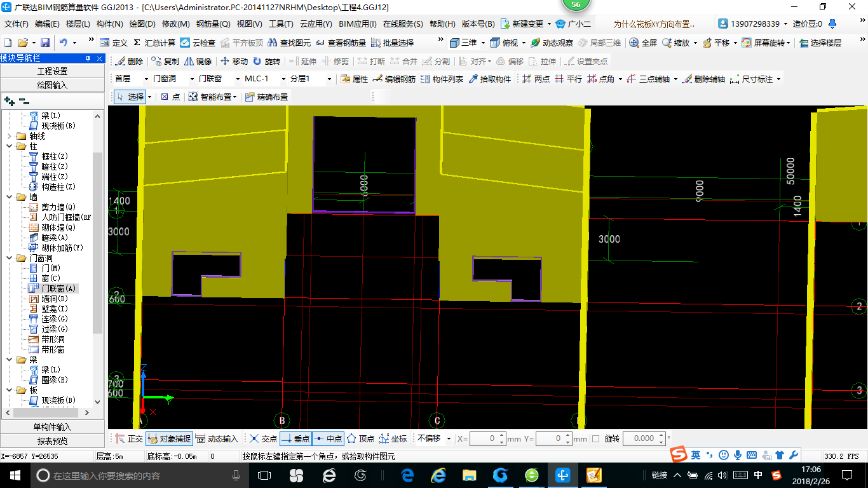Toggle 动态输入 dynamic input
The width and height of the screenshot is (868, 488).
tap(216, 438)
